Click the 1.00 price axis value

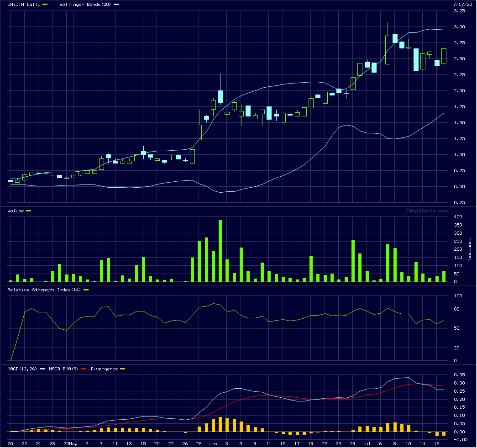pos(459,155)
